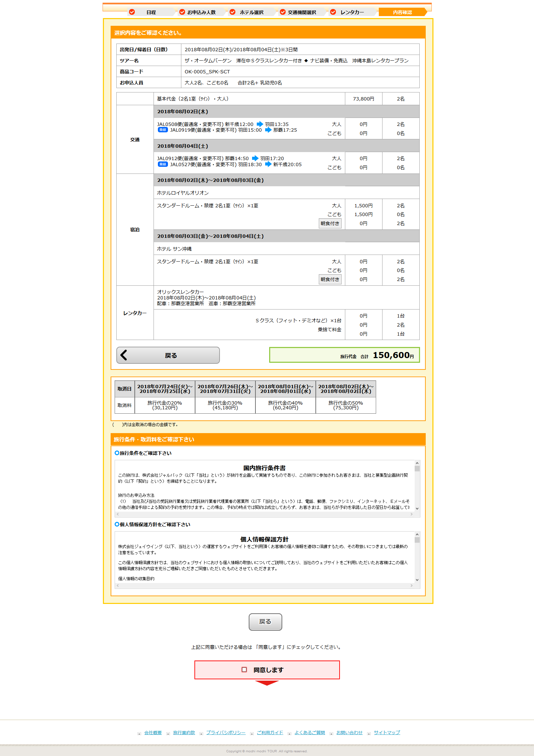
Task: Open the 旅行業約款 footer link
Action: [x=184, y=733]
